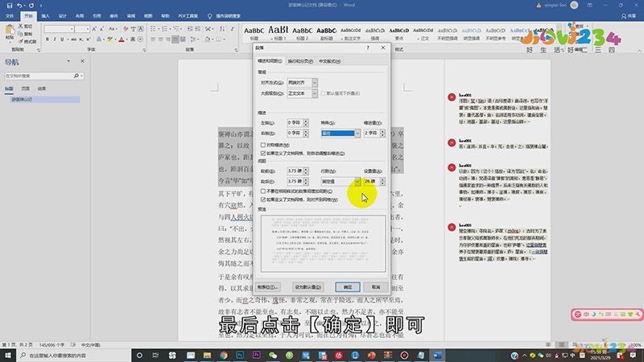The width and height of the screenshot is (644, 362).
Task: Adjust the line spacing 'At' value spinner
Action: [x=383, y=181]
